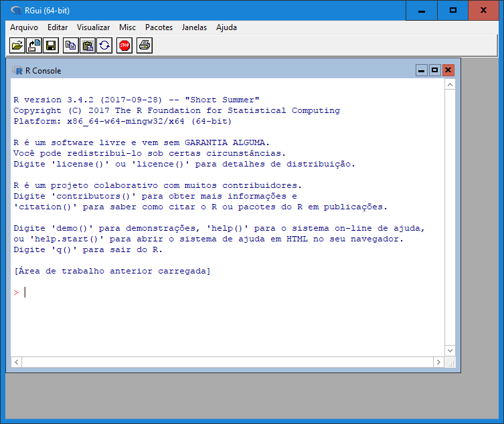This screenshot has height=424, width=504.
Task: Stop current computation with the STOP icon
Action: pyautogui.click(x=124, y=45)
